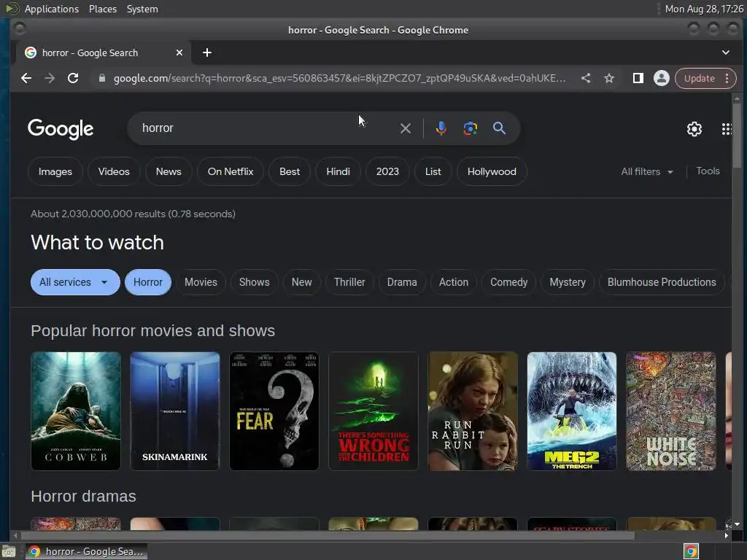Screen dimensions: 747x560
Task: Open Chrome side panel icon
Action: click(x=638, y=78)
